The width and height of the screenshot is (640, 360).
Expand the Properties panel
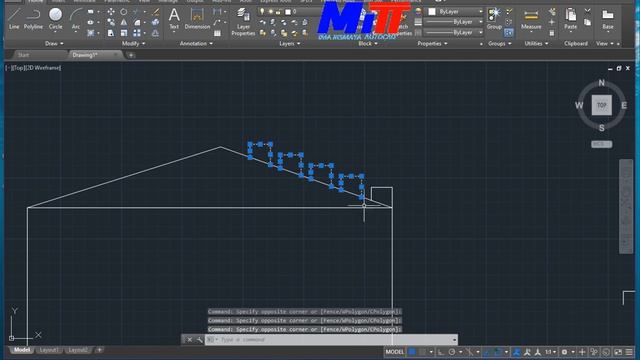(432, 43)
